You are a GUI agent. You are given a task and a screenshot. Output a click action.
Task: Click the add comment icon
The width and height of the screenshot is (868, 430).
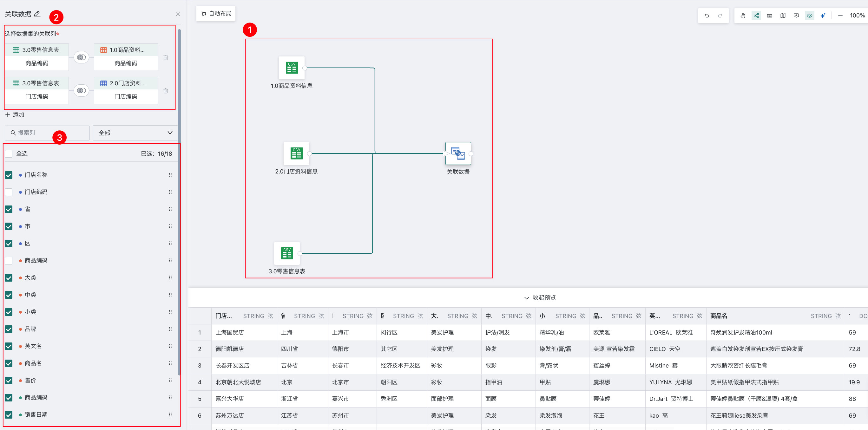[x=796, y=16]
